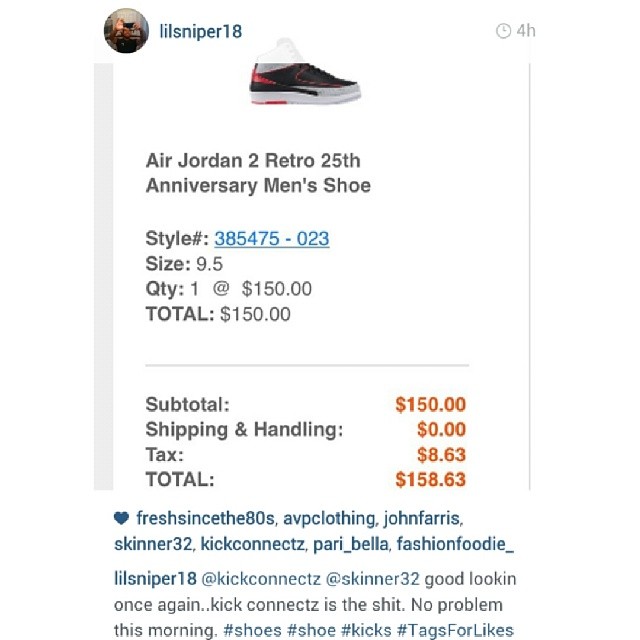
Task: Tap the heart likes icon
Action: tap(121, 518)
